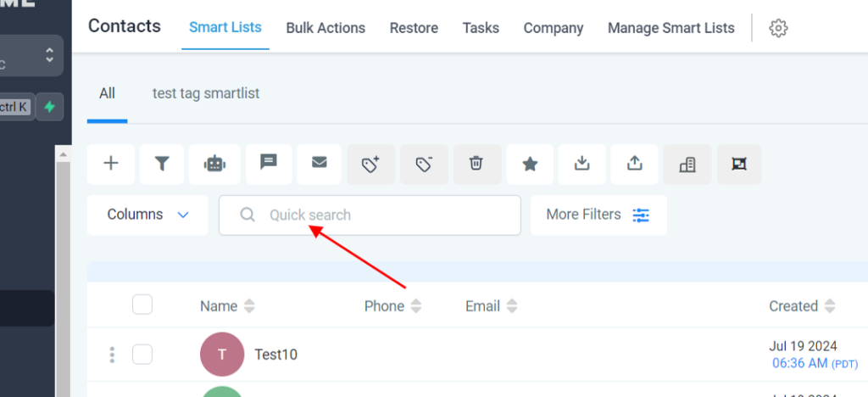Click the send email envelope icon
Viewport: 868px width, 397px height.
pyautogui.click(x=320, y=164)
